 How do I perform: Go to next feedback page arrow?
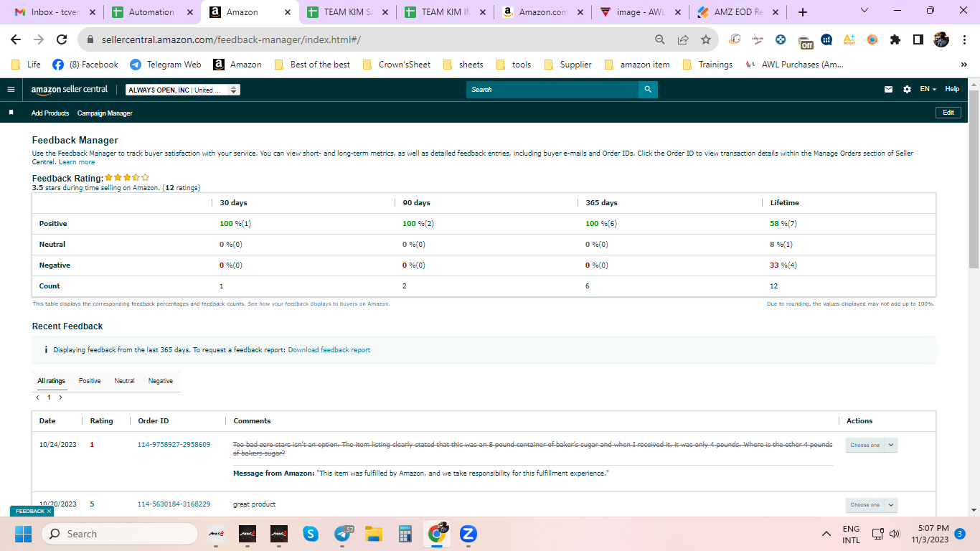[60, 397]
